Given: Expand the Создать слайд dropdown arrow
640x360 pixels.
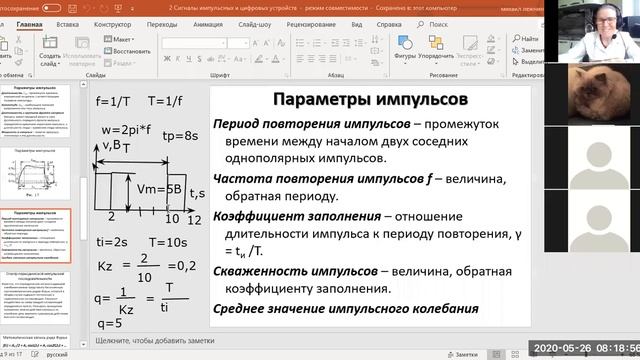Looking at the screenshot, I should pyautogui.click(x=58, y=64).
